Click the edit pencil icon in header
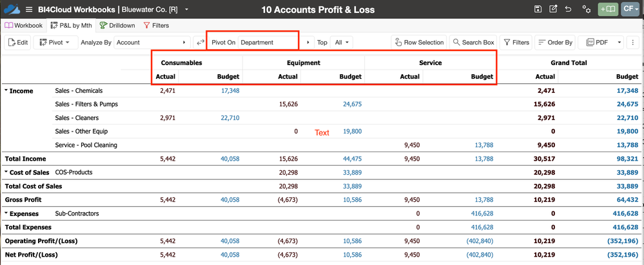The height and width of the screenshot is (265, 644). (553, 10)
